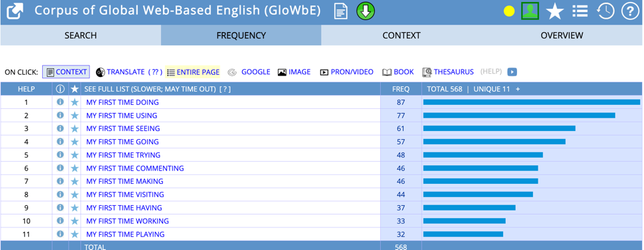Image resolution: width=644 pixels, height=250 pixels.
Task: Open MY FIRST TIME MAKING
Action: [x=125, y=181]
